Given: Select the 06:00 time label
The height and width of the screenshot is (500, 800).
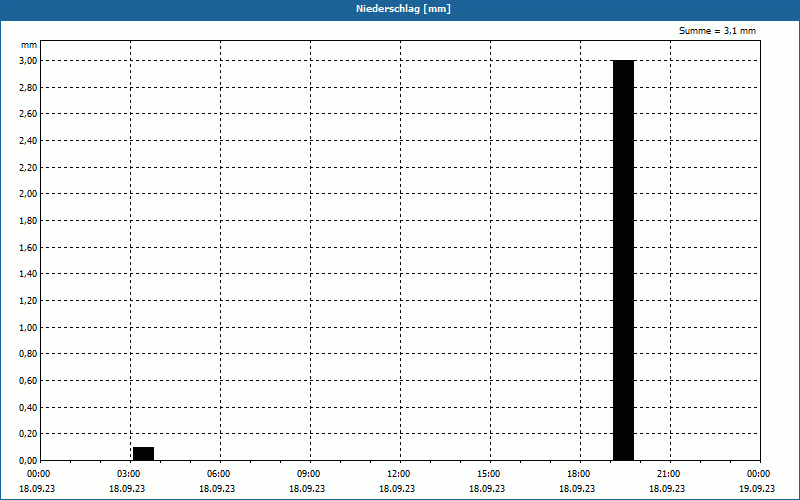Looking at the screenshot, I should click(x=218, y=474).
